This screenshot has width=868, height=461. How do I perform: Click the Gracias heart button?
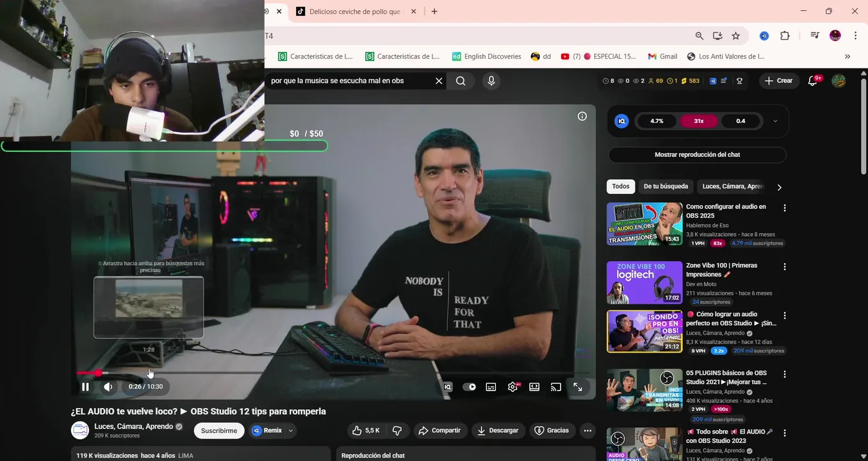click(552, 431)
